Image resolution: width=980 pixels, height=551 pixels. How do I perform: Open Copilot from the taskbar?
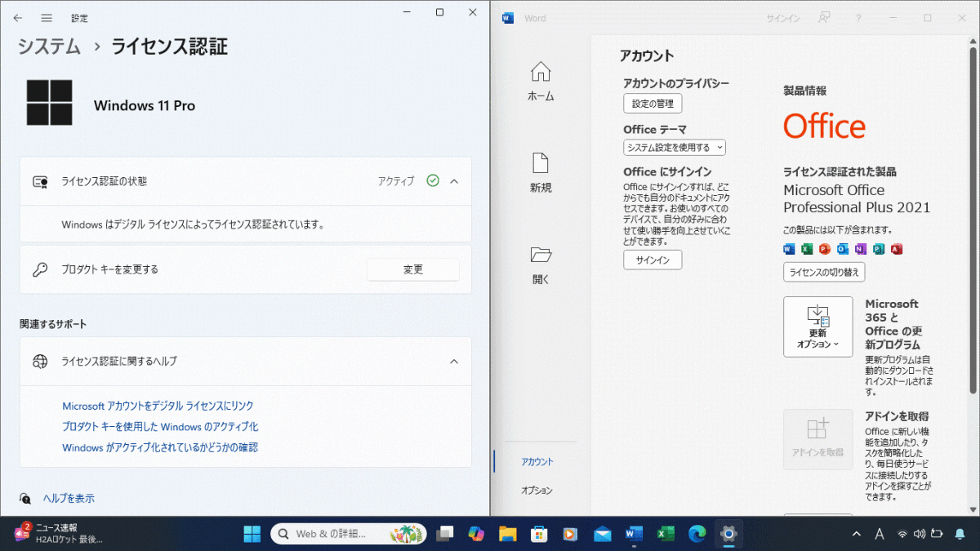(476, 534)
